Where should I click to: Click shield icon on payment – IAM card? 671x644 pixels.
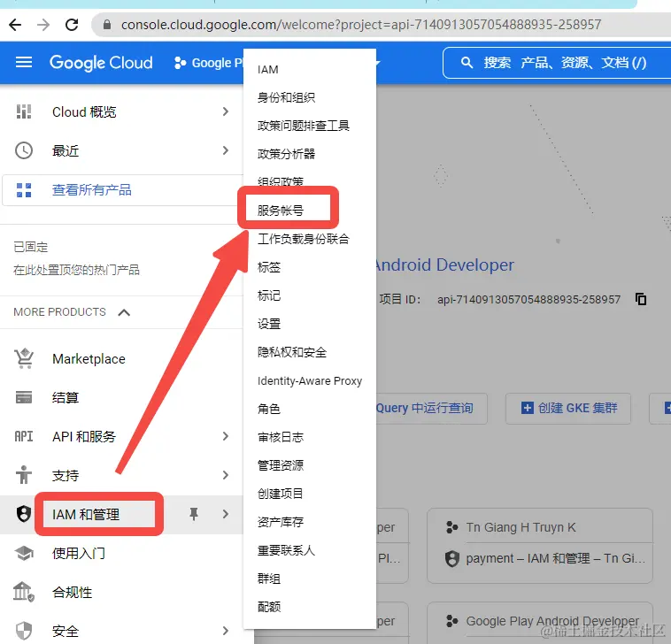tap(451, 558)
